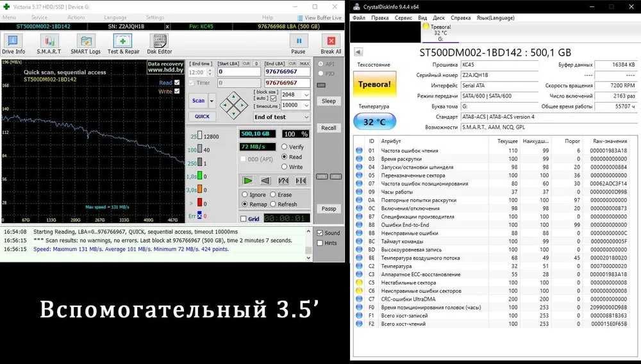Click the 'x' beside serial number Z2AJQH1B
This screenshot has width=641, height=364.
pos(167,26)
